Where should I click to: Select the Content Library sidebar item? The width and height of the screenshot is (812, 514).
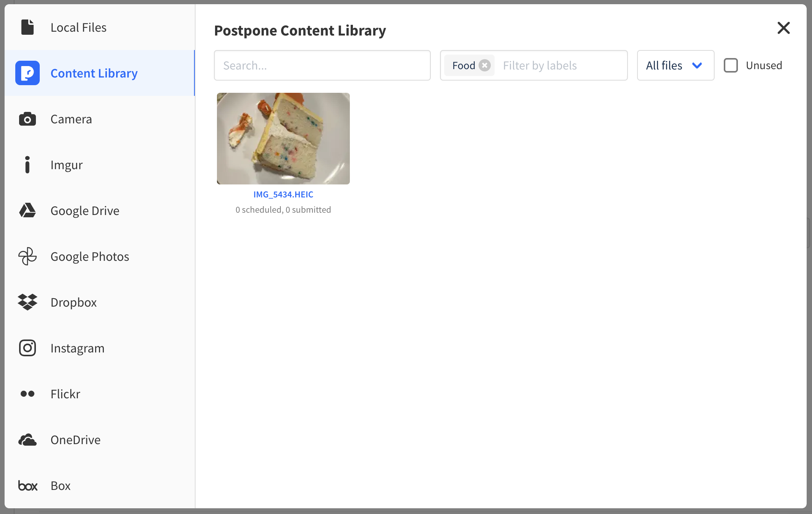[x=94, y=73]
